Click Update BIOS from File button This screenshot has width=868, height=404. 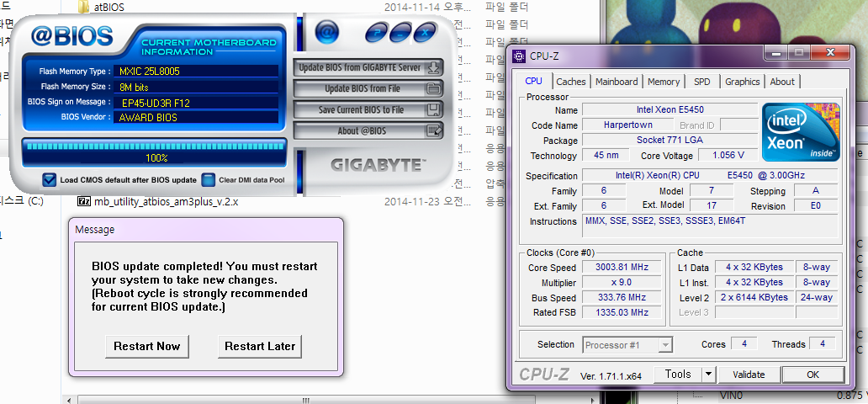click(368, 88)
